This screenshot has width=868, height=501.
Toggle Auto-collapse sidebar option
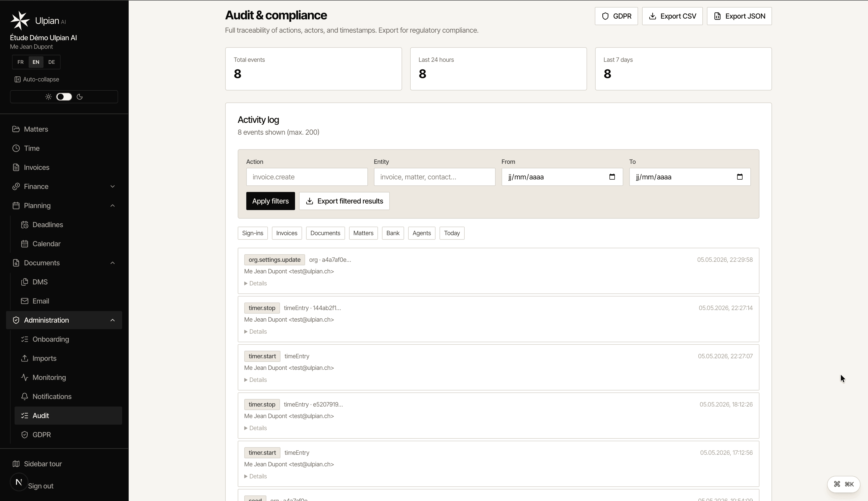pos(37,79)
